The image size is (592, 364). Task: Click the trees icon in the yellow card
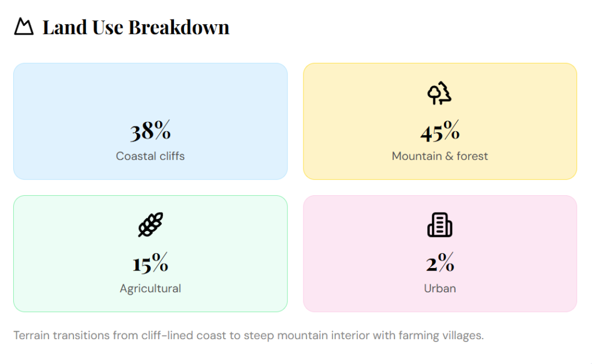coord(439,93)
